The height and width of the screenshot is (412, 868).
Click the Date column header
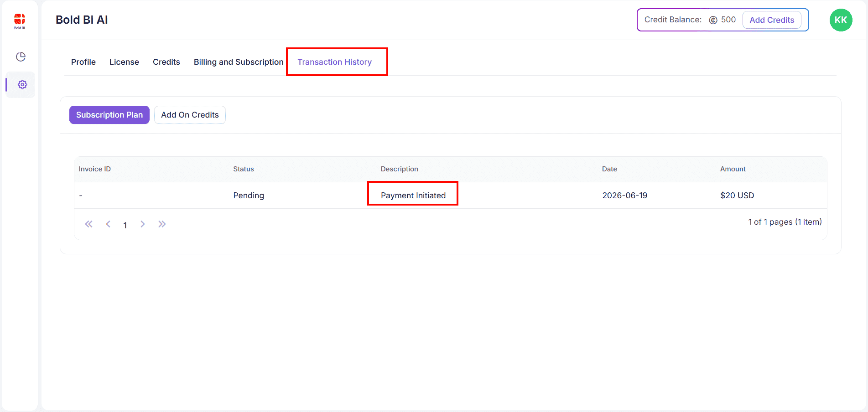click(x=609, y=169)
